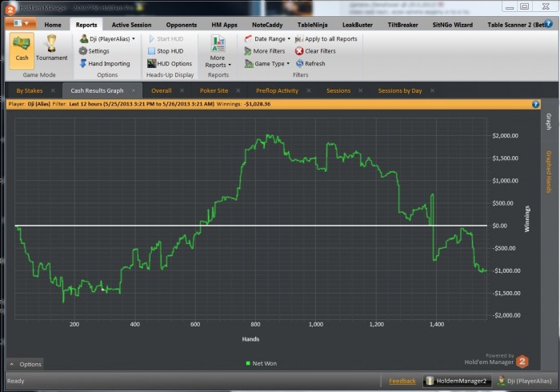560x392 pixels.
Task: Open the application menu button
Action: point(21,23)
